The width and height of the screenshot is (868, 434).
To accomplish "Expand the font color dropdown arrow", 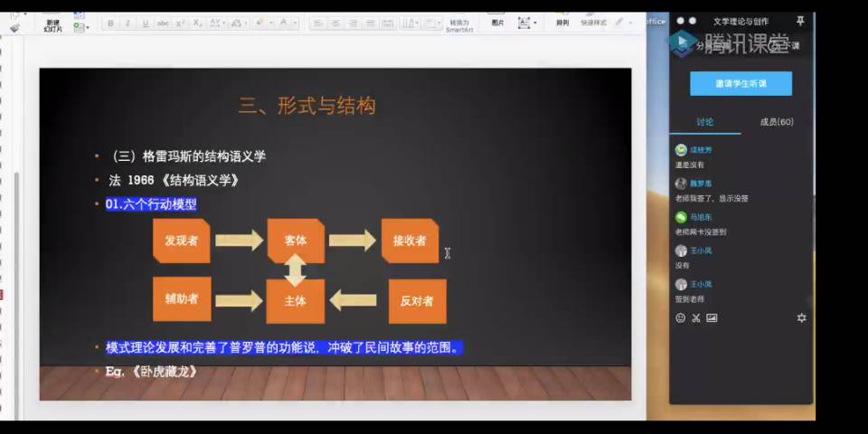I will [296, 24].
